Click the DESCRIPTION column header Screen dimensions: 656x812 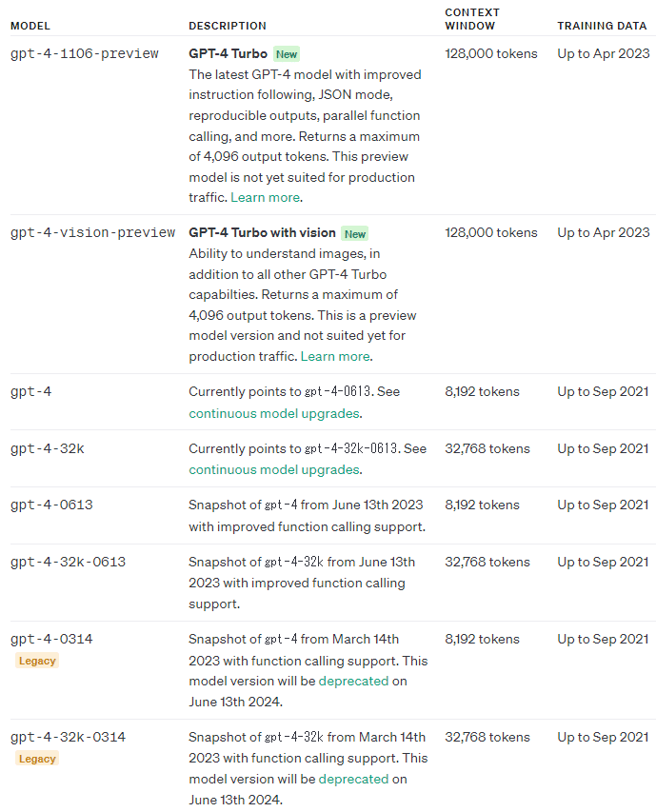point(228,26)
